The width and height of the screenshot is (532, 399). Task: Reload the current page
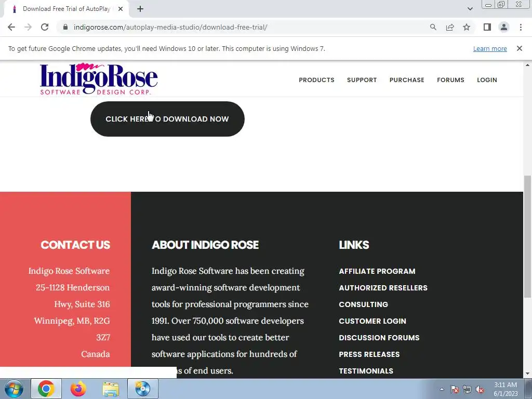coord(45,27)
